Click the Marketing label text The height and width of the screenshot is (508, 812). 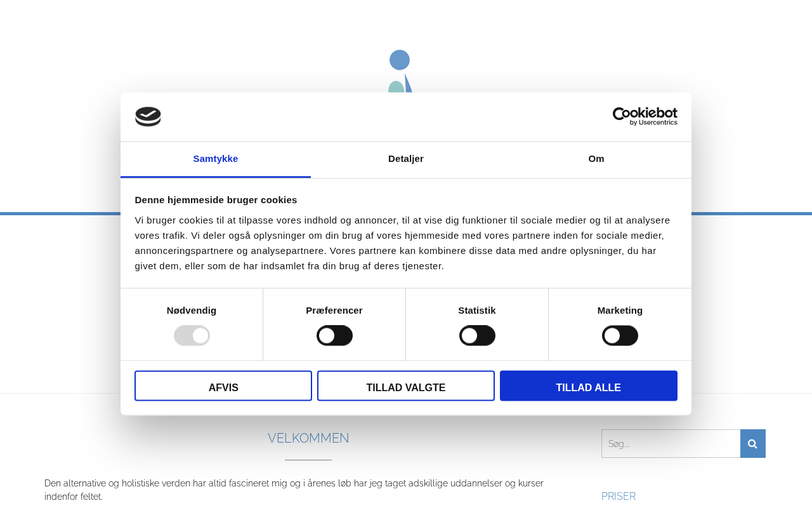620,311
